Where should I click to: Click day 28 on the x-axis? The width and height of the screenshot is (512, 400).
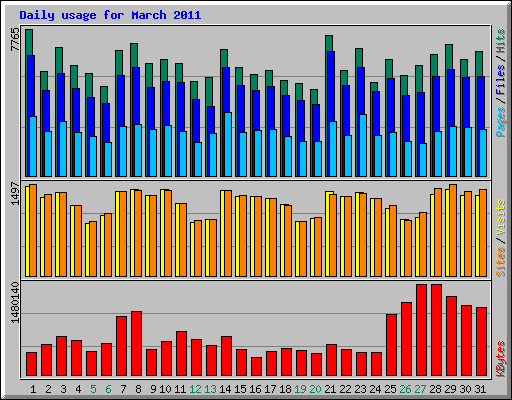435,389
